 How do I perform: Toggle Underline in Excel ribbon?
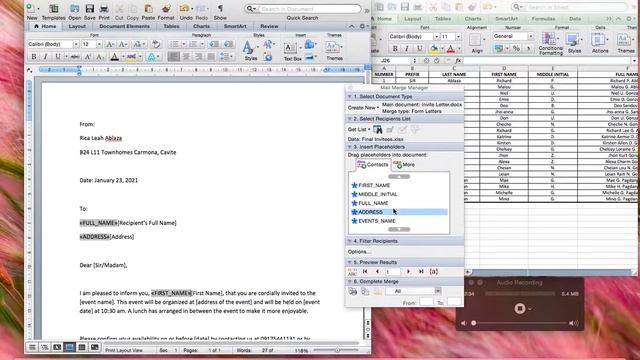420,49
